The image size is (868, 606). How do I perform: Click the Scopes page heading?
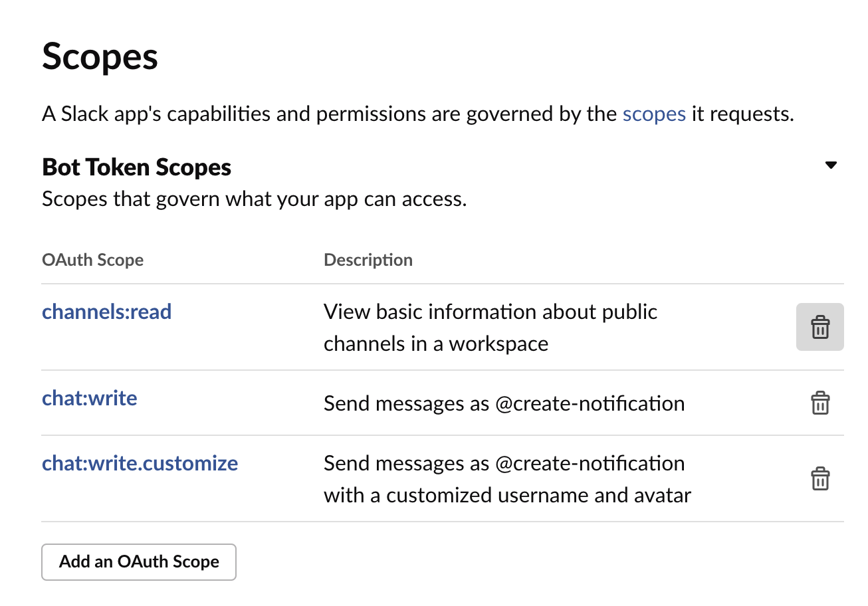[100, 57]
